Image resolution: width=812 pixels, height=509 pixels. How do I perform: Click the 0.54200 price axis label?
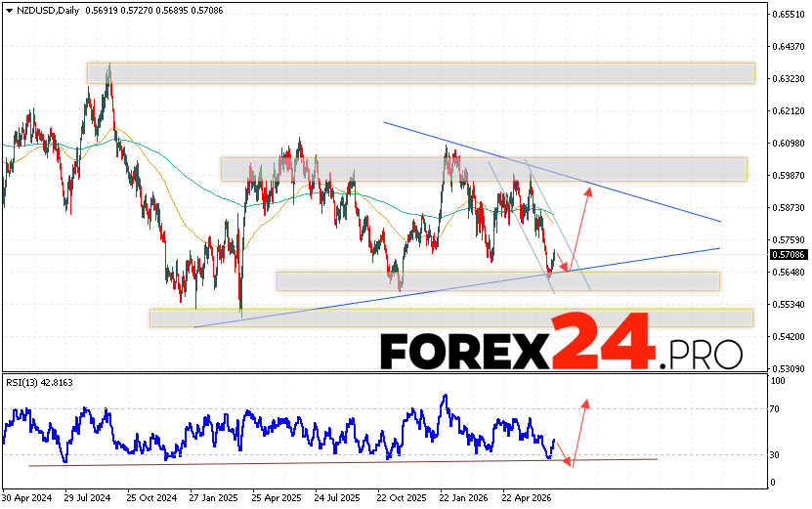[789, 337]
